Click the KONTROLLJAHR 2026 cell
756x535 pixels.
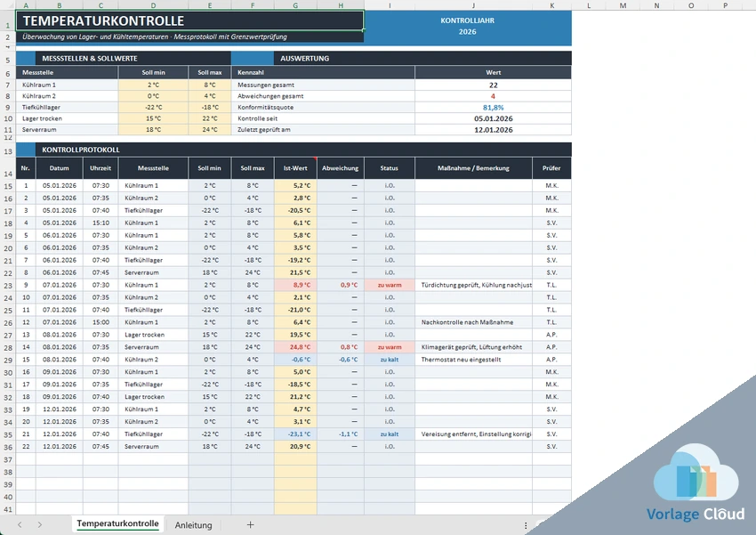click(467, 27)
